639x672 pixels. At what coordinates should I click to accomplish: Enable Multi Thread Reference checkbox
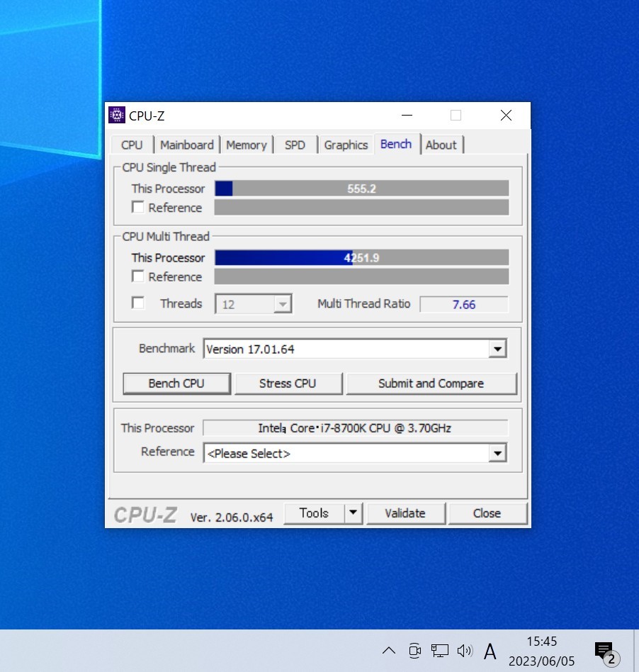click(x=138, y=276)
